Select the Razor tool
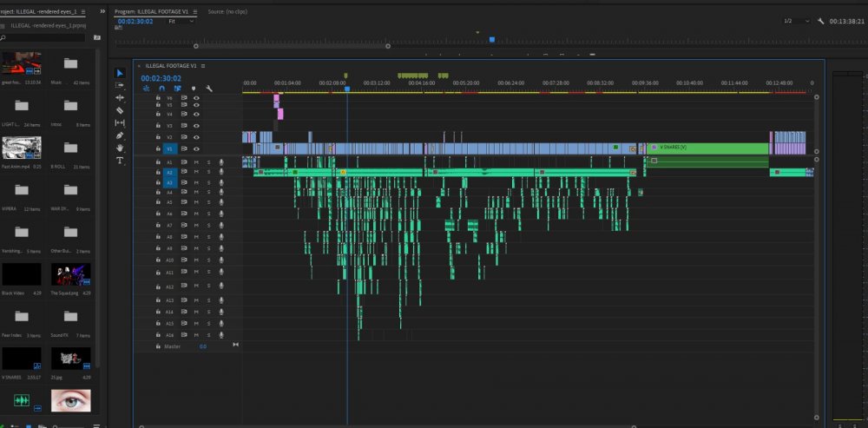Screen dimensions: 868x428 click(120, 110)
